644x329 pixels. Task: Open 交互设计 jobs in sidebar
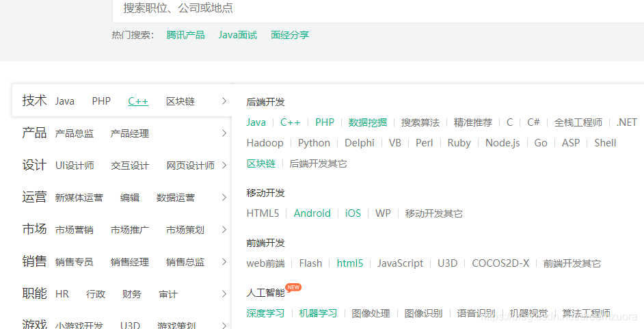tap(130, 166)
